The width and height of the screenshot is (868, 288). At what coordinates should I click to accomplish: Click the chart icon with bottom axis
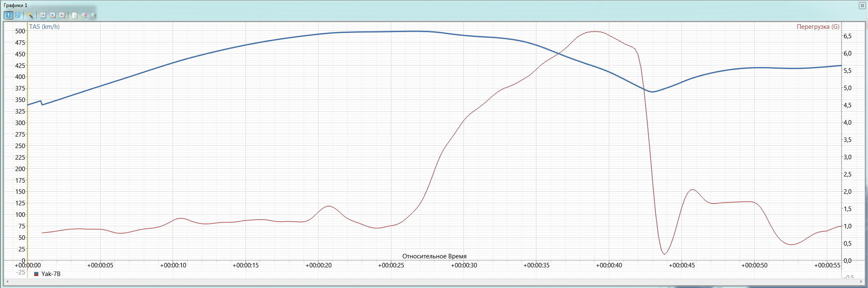tap(53, 15)
